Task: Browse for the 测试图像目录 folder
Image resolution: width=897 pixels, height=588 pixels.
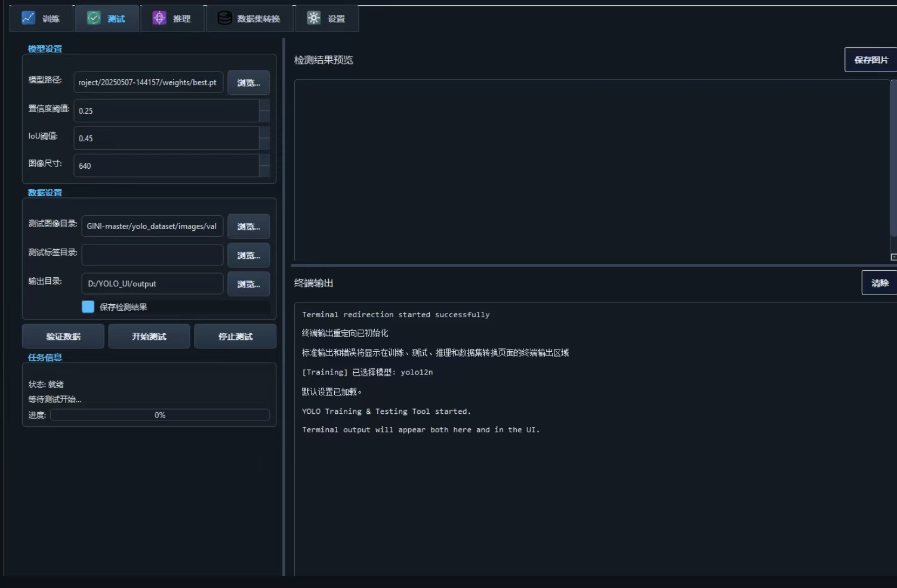Action: tap(248, 227)
